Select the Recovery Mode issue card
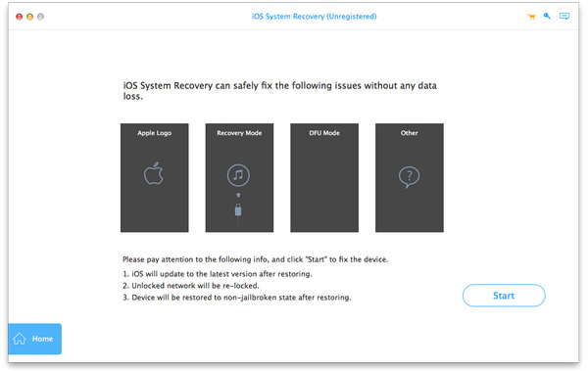 239,177
